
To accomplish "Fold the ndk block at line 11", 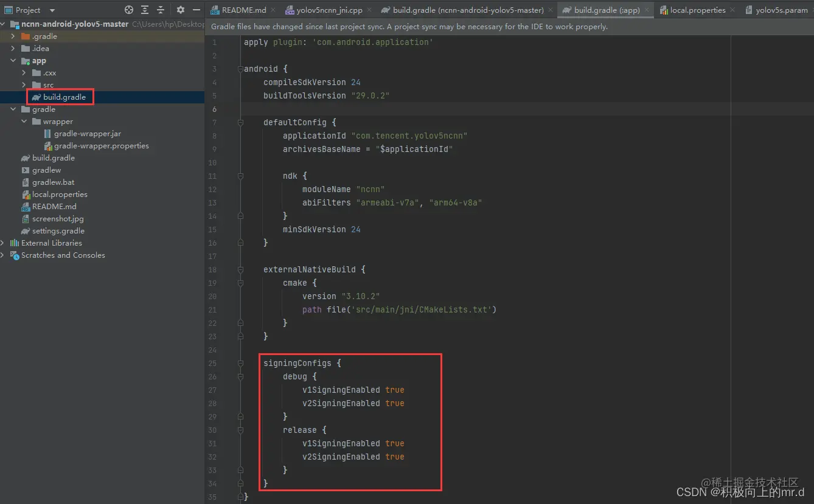I will tap(241, 176).
